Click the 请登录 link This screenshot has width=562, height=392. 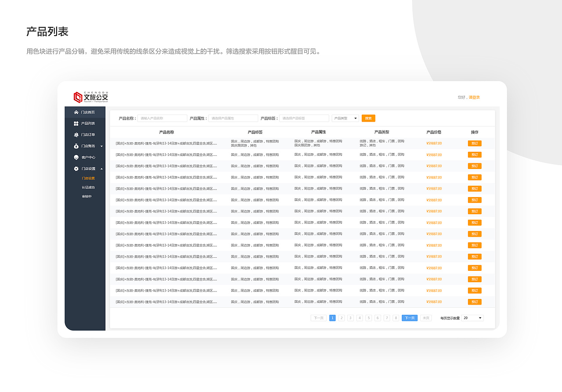coord(474,97)
